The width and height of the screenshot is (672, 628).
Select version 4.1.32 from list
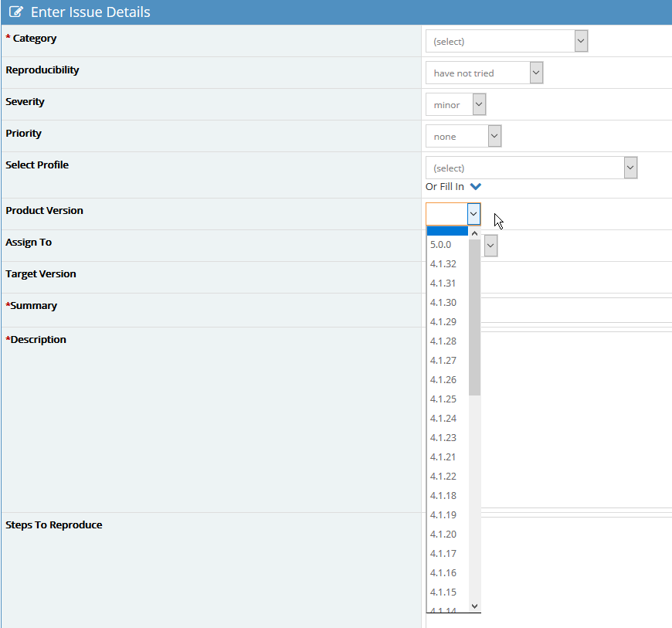coord(443,264)
